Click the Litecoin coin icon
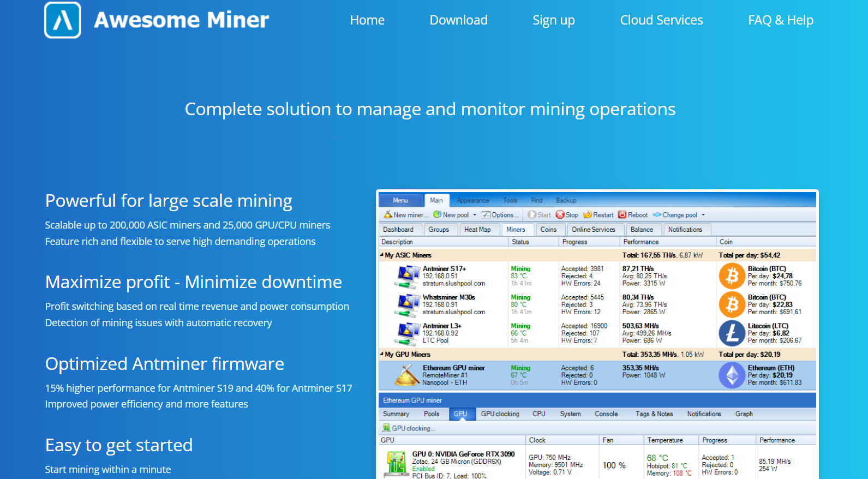Screen dimensions: 868x479 coord(732,333)
